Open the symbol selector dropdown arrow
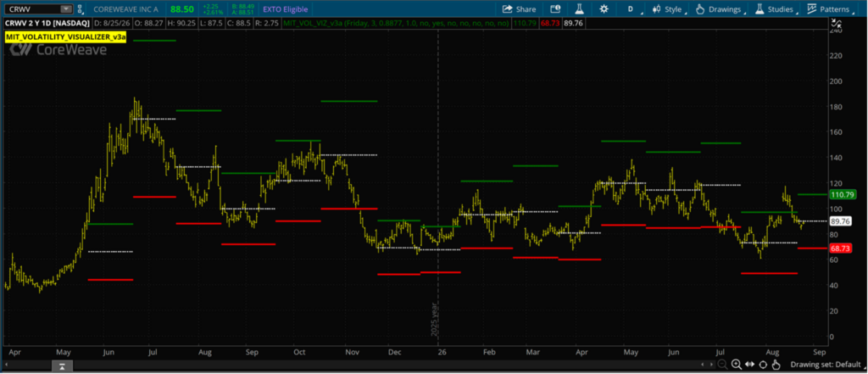This screenshot has height=374, width=868. tap(66, 8)
